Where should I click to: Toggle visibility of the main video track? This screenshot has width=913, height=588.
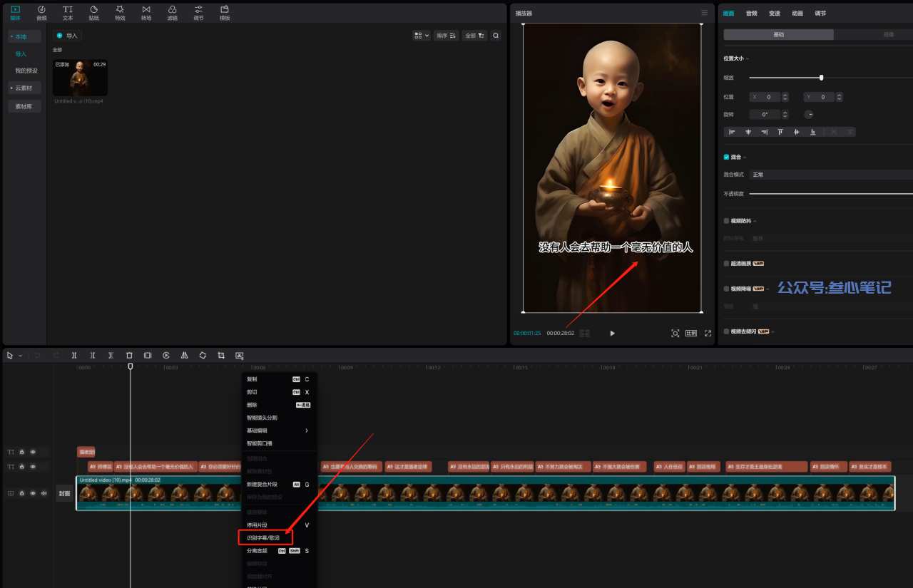[33, 492]
